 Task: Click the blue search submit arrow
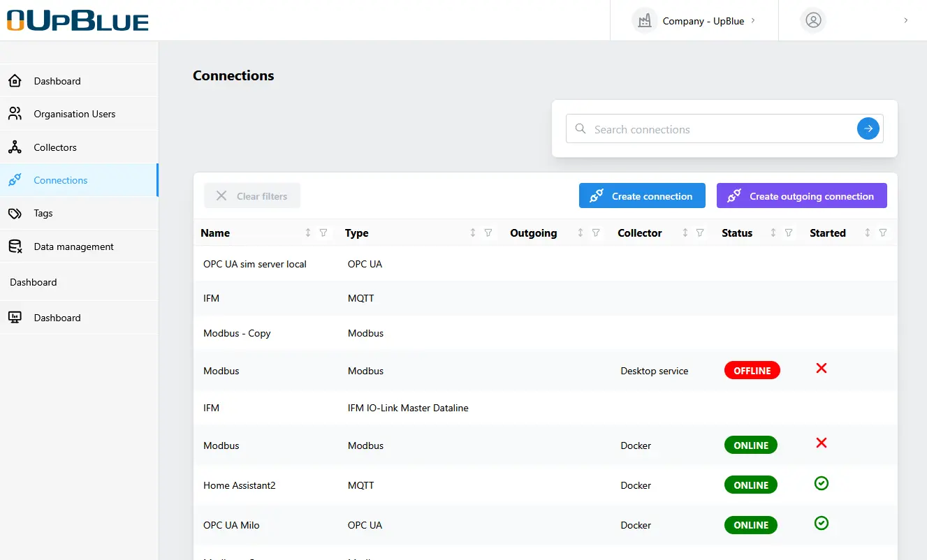click(868, 128)
